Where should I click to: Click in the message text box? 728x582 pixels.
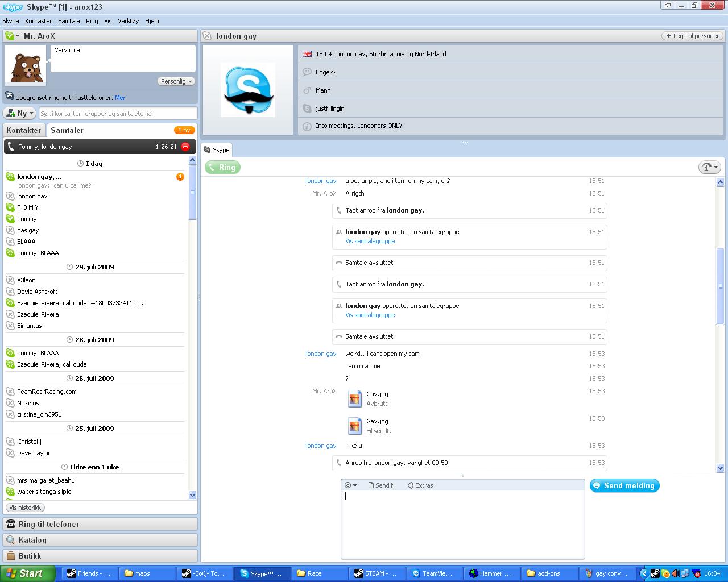click(x=463, y=524)
